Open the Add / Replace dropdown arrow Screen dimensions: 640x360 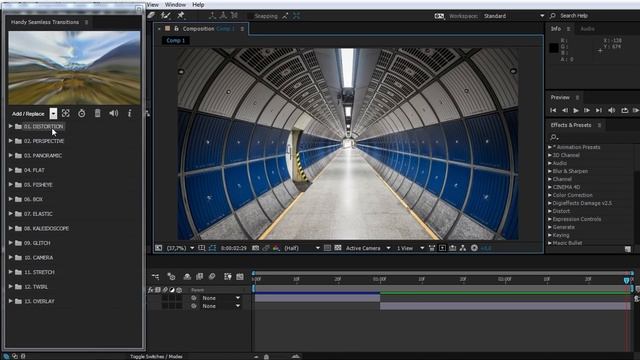pyautogui.click(x=53, y=113)
